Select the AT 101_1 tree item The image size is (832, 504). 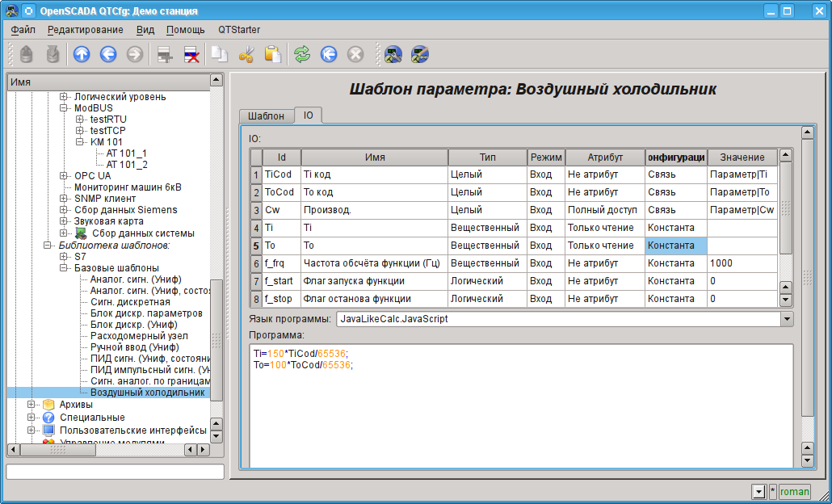coord(126,153)
